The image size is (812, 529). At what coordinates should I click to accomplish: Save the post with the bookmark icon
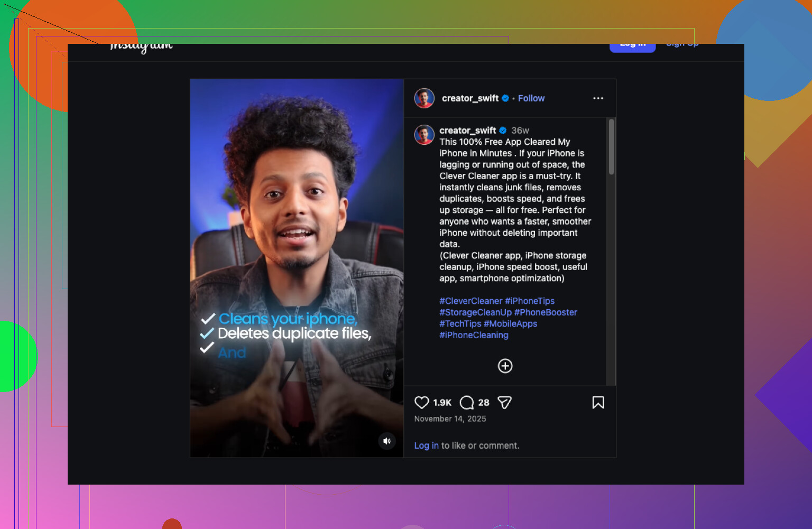tap(598, 403)
